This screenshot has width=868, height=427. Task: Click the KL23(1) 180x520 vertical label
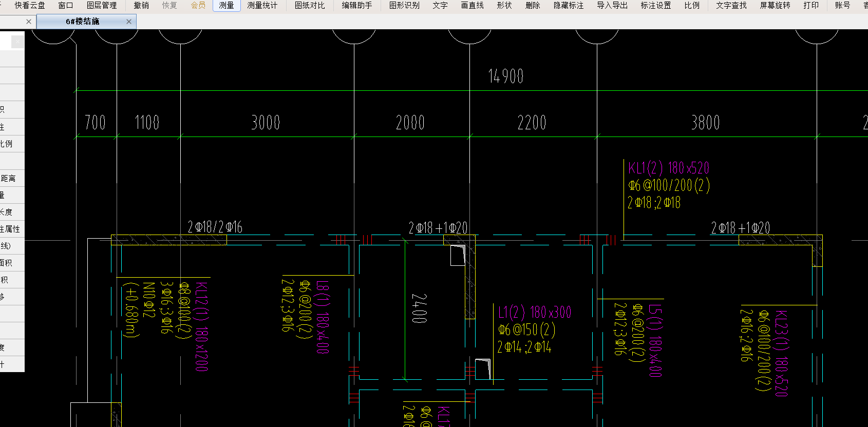(781, 353)
